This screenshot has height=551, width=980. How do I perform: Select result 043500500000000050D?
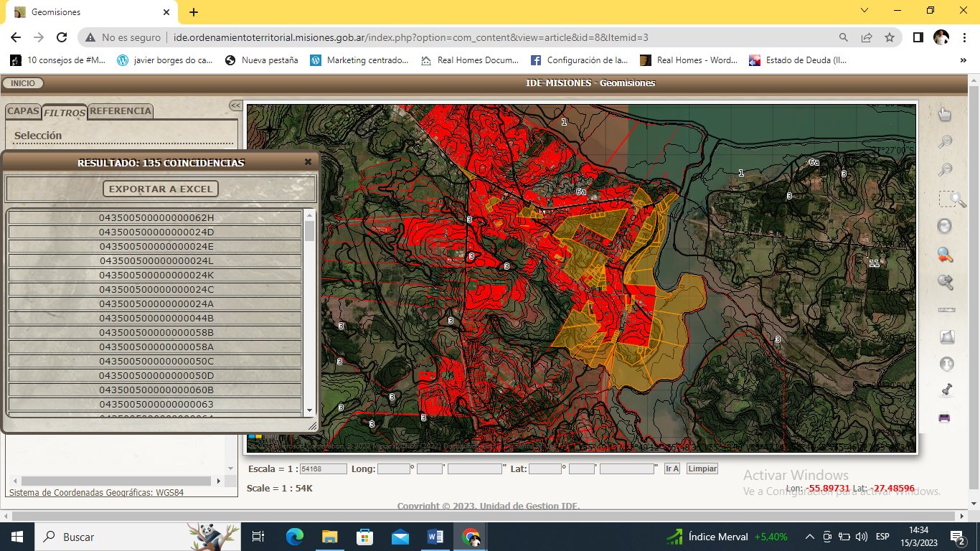(156, 375)
